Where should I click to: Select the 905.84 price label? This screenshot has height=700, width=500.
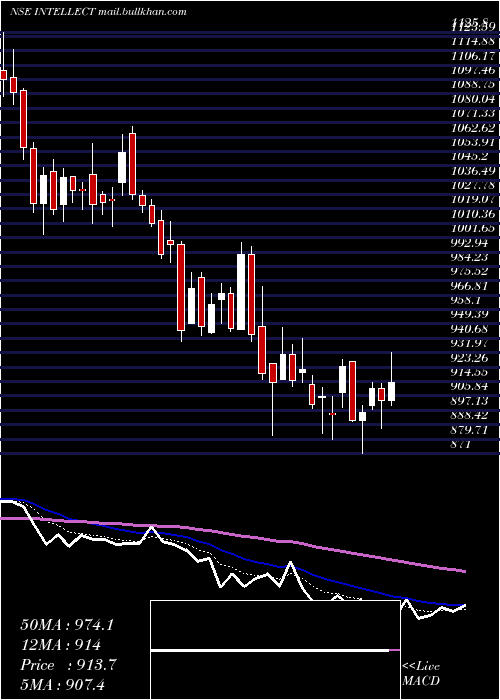coord(469,386)
